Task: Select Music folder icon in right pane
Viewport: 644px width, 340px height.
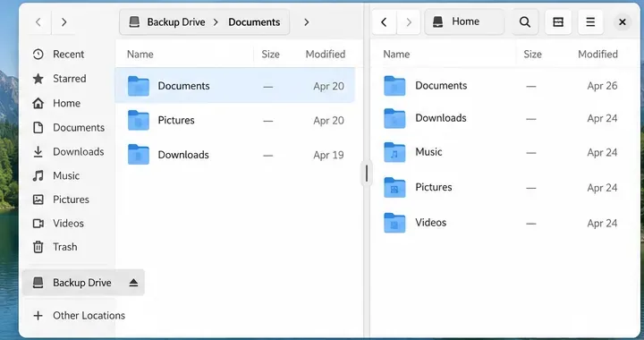Action: (x=394, y=152)
